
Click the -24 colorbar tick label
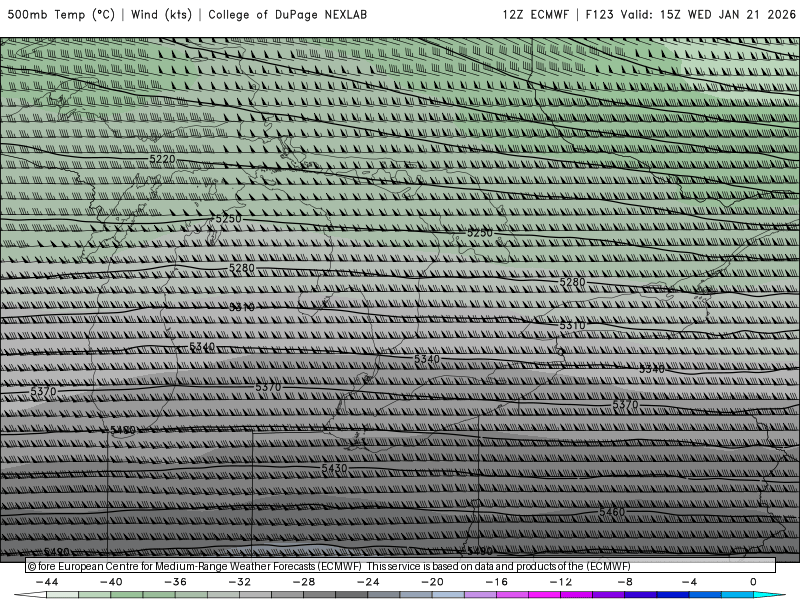point(368,582)
